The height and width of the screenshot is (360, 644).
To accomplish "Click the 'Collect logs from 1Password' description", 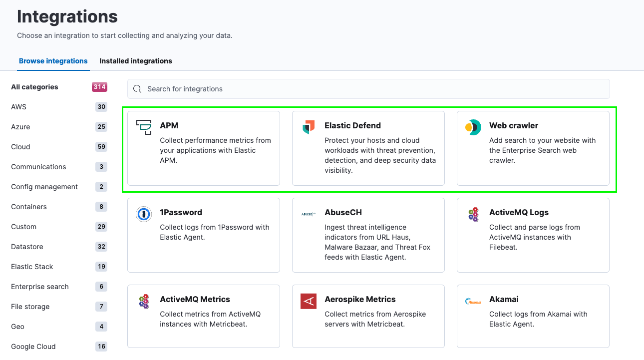I will click(215, 232).
